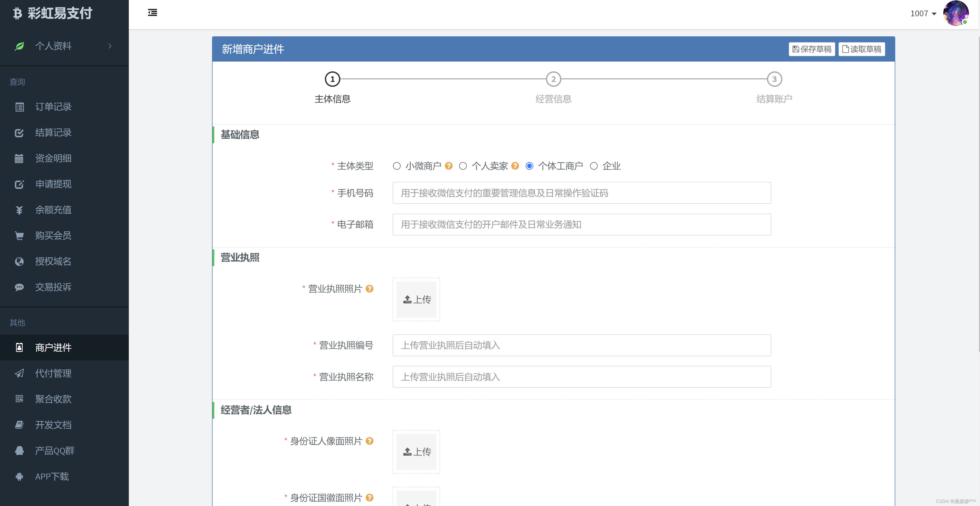Screen dimensions: 980x506
Task: Click help icon beside 营业执照照片 label
Action: coord(369,289)
